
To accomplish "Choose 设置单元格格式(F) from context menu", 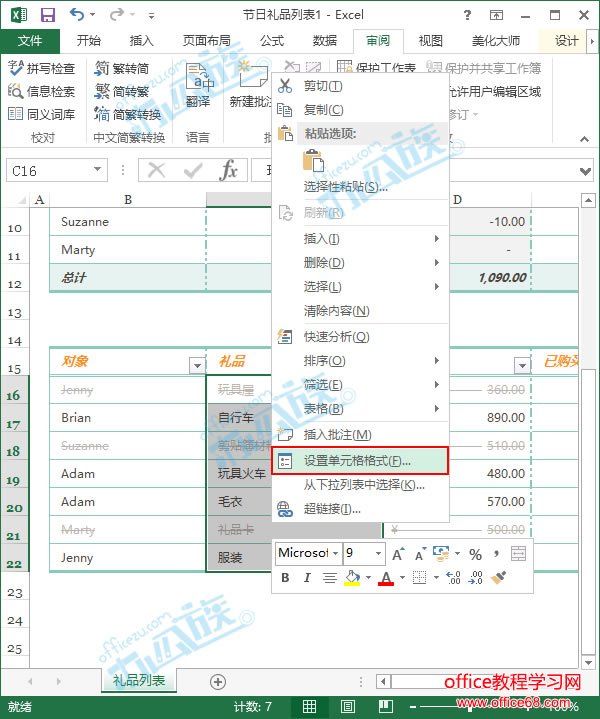I will tap(360, 461).
